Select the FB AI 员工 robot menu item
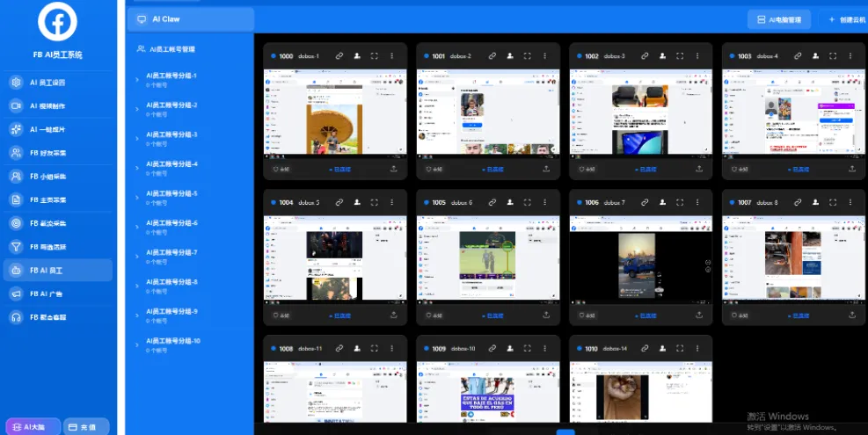The height and width of the screenshot is (435, 868). (57, 270)
